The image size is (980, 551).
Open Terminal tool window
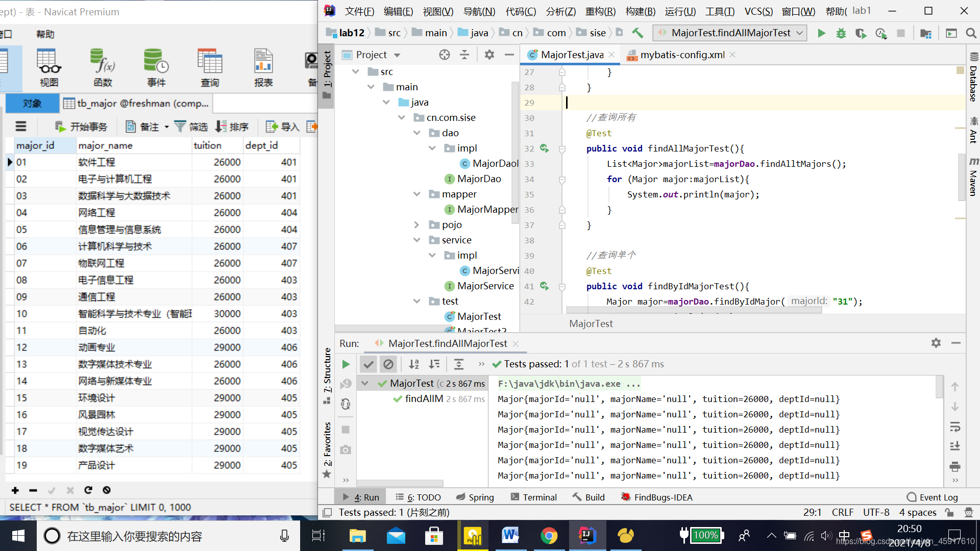click(x=533, y=497)
